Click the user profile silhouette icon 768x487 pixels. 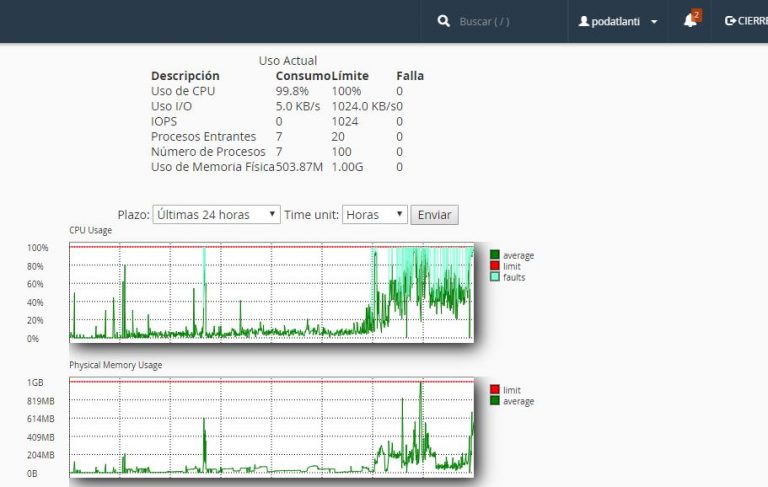coord(585,21)
